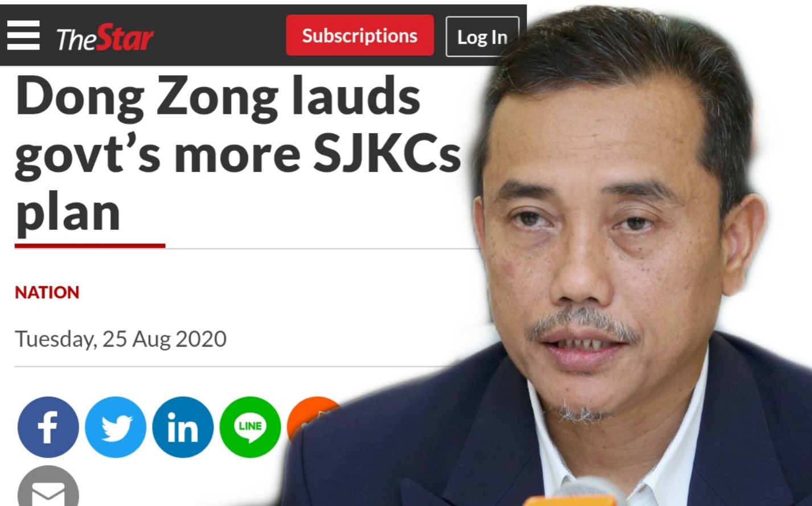This screenshot has height=506, width=812.
Task: Open the hamburger menu
Action: tap(23, 35)
